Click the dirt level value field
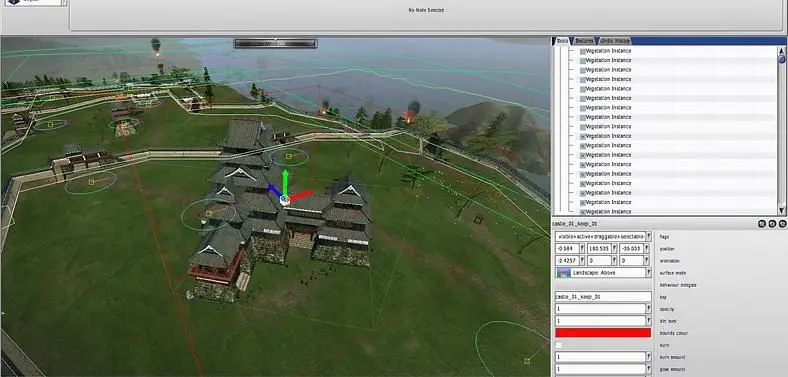Image resolution: width=788 pixels, height=377 pixels. tap(600, 321)
